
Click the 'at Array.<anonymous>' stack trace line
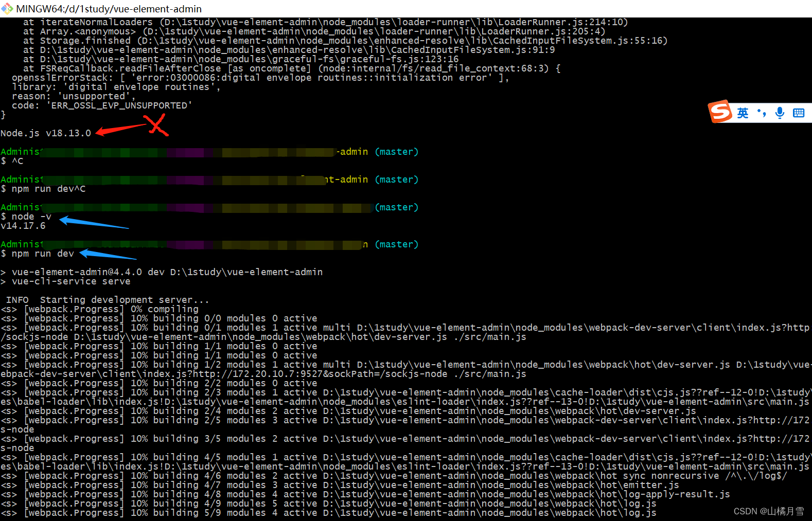pyautogui.click(x=314, y=31)
